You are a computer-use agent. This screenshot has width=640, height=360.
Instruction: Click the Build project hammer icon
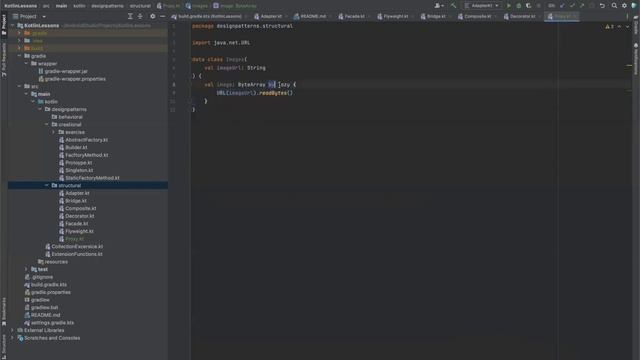tap(453, 6)
